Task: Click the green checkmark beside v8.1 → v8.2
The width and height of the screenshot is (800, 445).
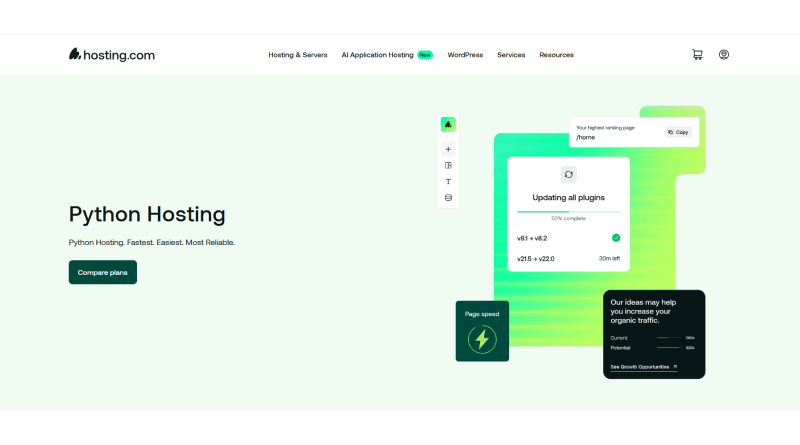Action: [x=616, y=238]
